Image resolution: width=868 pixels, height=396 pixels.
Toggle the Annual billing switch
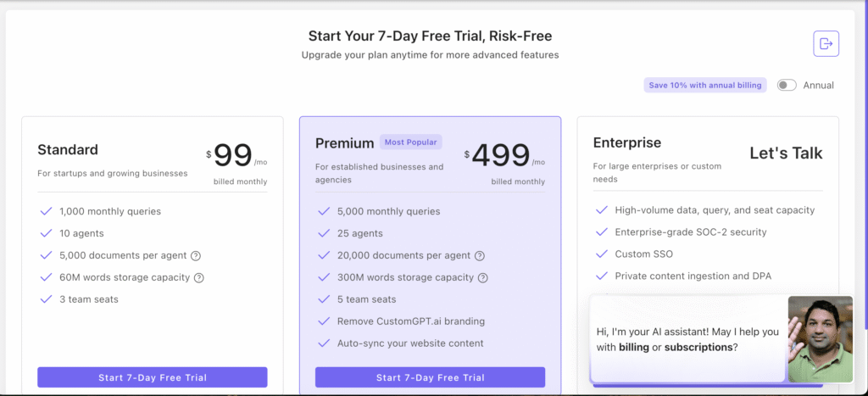787,85
